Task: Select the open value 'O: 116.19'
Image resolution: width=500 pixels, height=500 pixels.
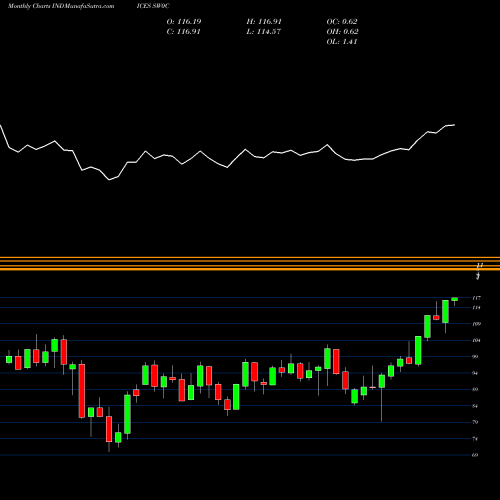Action: tap(184, 22)
